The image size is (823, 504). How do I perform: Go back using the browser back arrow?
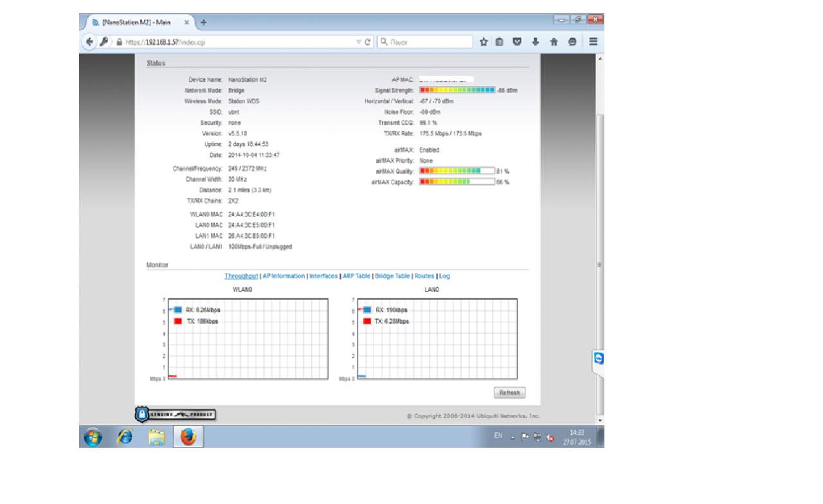pyautogui.click(x=89, y=42)
